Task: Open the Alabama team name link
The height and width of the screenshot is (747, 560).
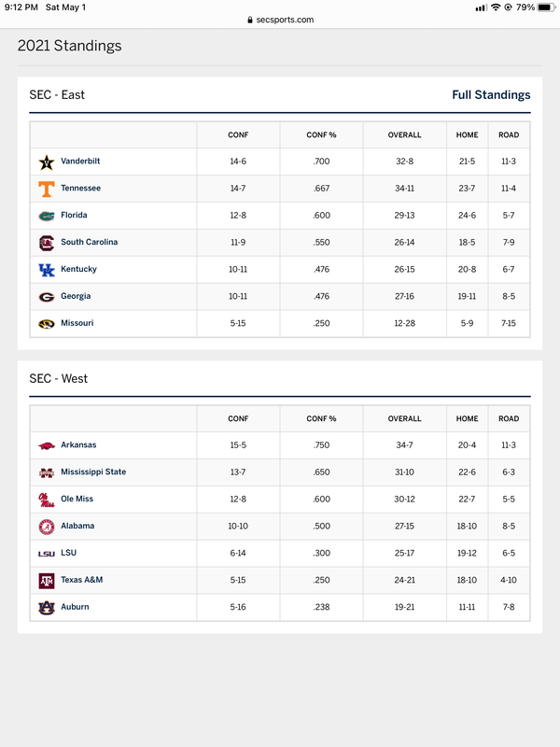Action: [x=77, y=527]
